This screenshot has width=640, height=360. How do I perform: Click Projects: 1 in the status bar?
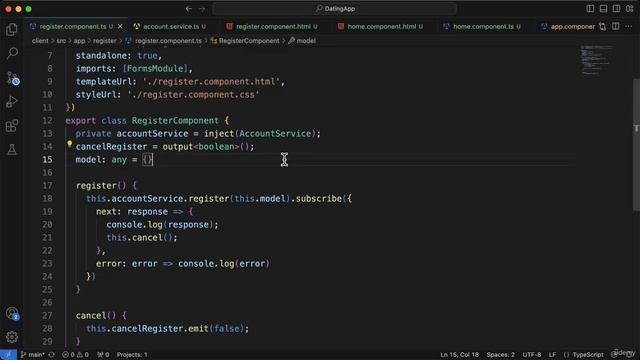pyautogui.click(x=132, y=355)
